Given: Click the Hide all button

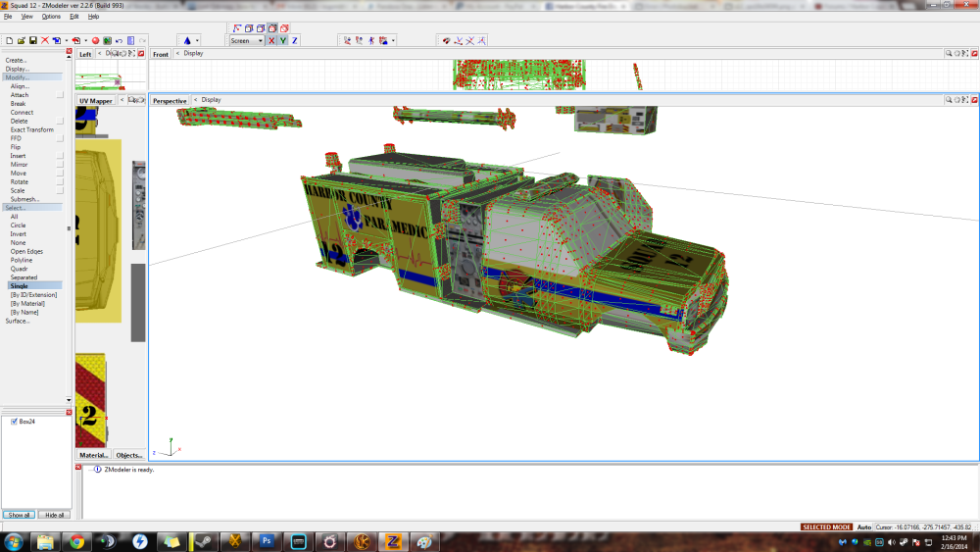Looking at the screenshot, I should (54, 515).
